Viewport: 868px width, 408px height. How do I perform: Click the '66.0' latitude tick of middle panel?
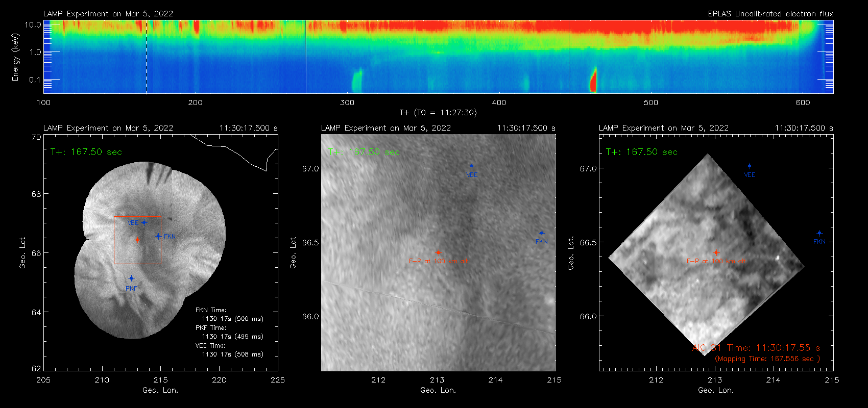[x=310, y=317]
